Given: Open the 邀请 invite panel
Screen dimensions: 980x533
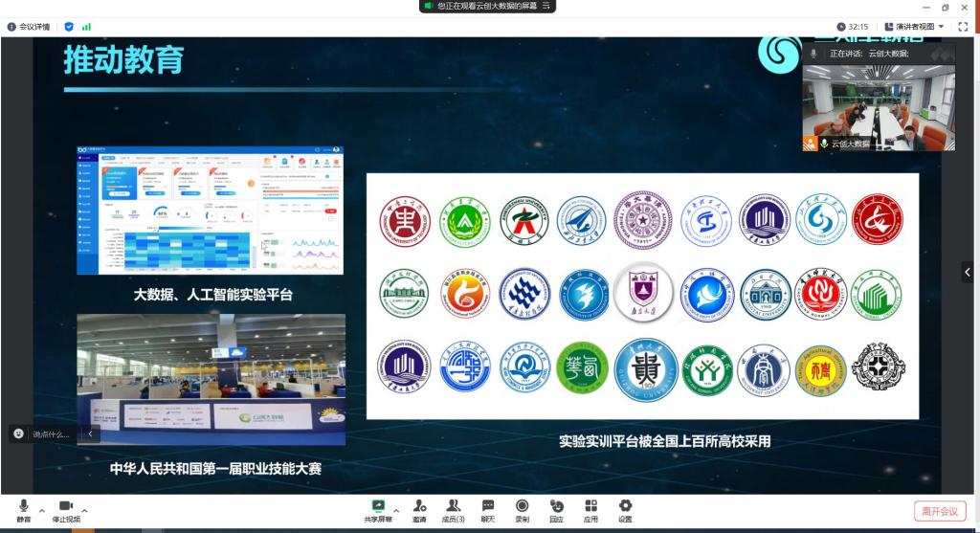Looking at the screenshot, I should 419,510.
